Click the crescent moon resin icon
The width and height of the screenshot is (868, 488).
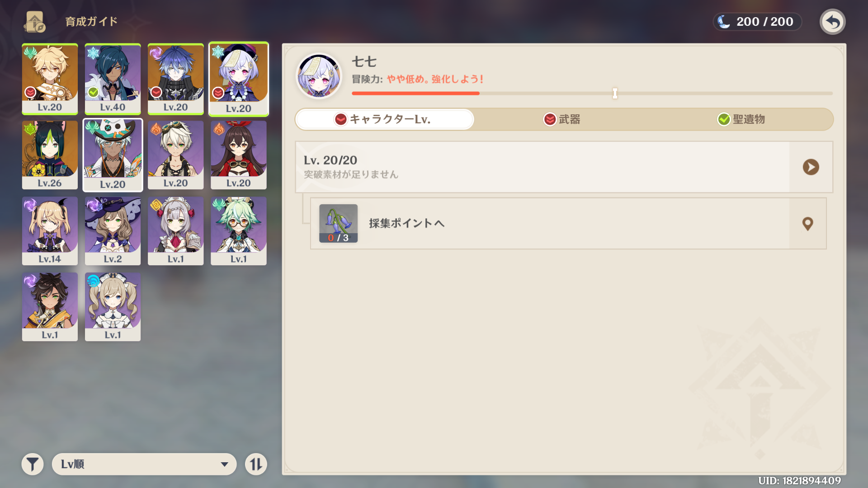pos(724,22)
